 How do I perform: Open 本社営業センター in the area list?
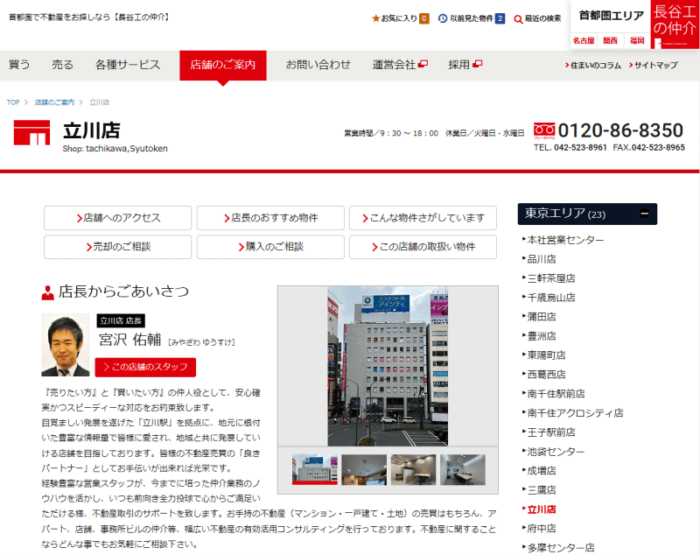[x=565, y=240]
